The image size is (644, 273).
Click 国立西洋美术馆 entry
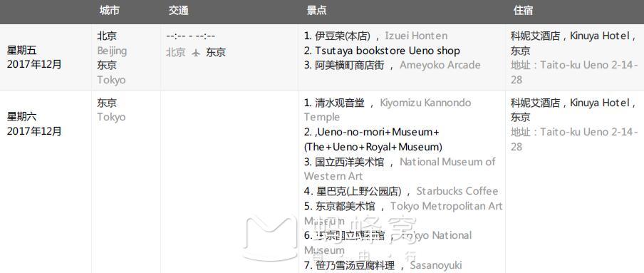pos(400,169)
